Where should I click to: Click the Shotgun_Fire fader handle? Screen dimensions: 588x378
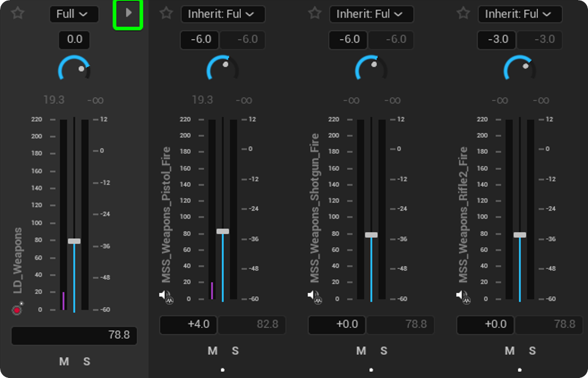tap(371, 235)
